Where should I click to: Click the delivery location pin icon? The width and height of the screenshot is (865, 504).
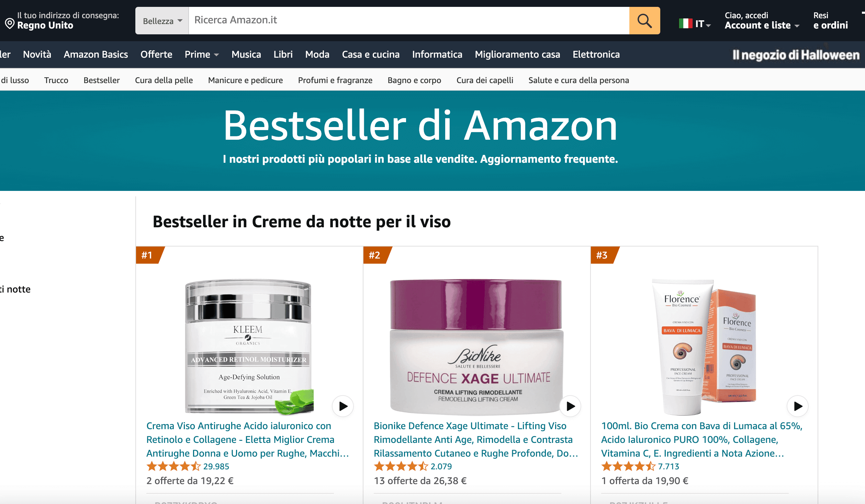[x=10, y=24]
